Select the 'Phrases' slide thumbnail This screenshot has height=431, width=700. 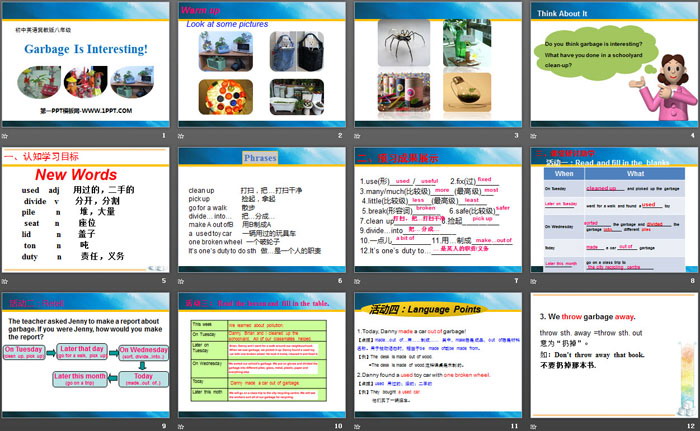tap(262, 210)
